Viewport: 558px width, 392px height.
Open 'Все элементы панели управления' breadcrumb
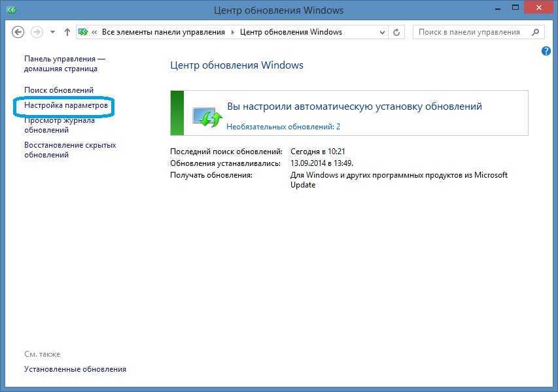coord(164,33)
